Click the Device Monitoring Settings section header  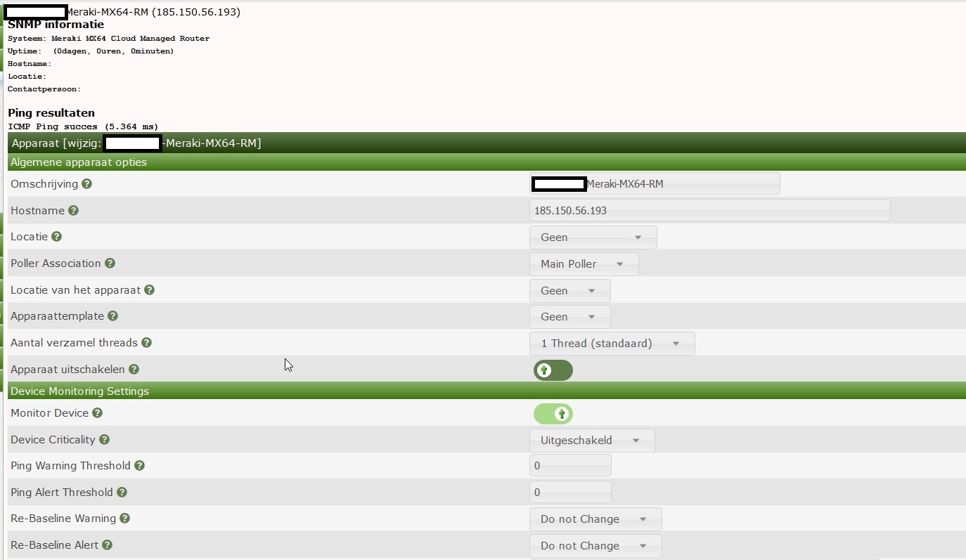pyautogui.click(x=487, y=391)
